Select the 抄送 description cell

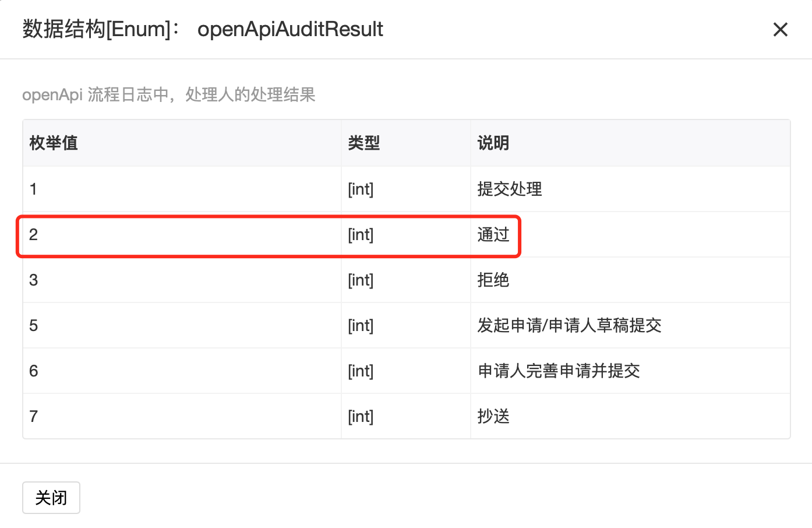630,416
